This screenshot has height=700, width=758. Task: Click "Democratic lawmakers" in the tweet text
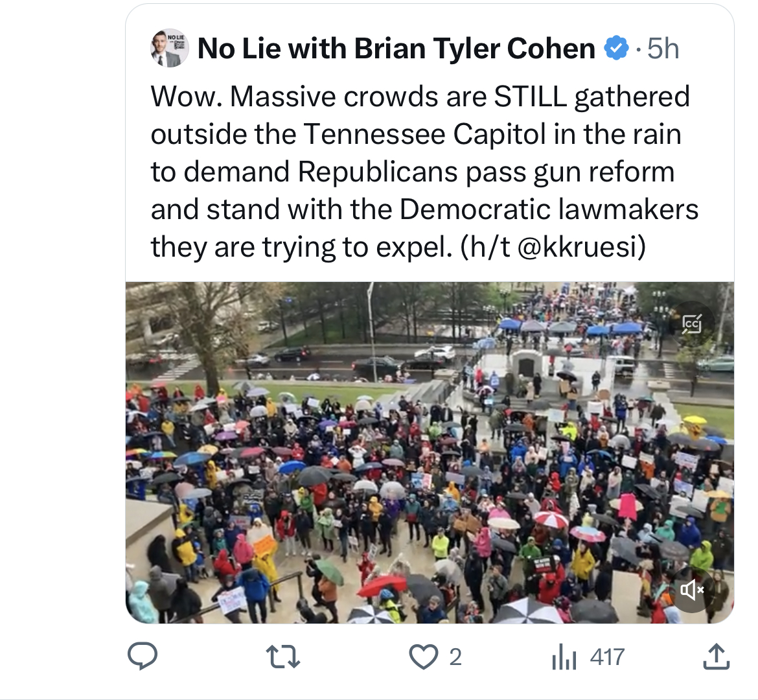pos(549,210)
